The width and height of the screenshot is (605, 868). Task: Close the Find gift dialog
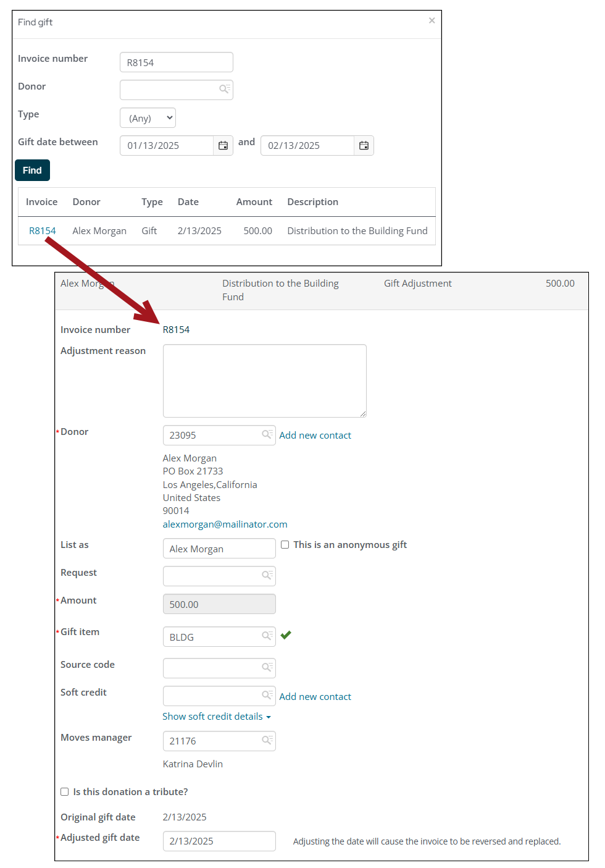point(432,21)
